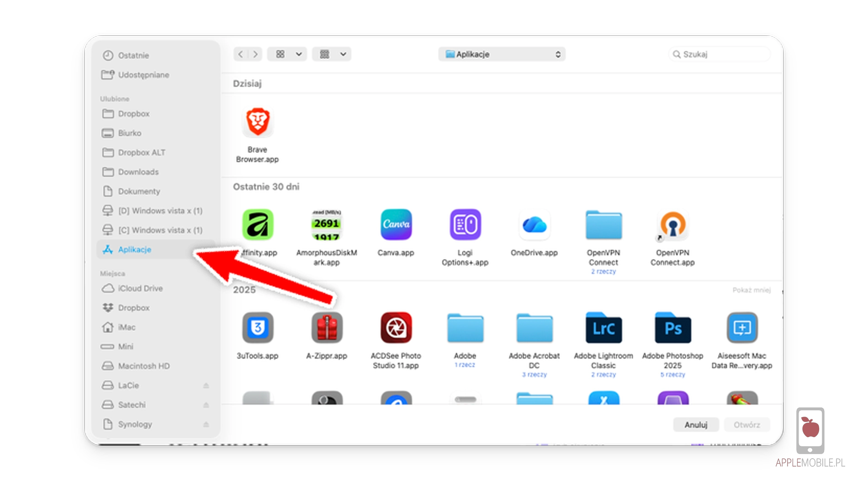Choose the AmorphousDiskMark.app icon
Screen dimensions: 868x481
[326, 225]
